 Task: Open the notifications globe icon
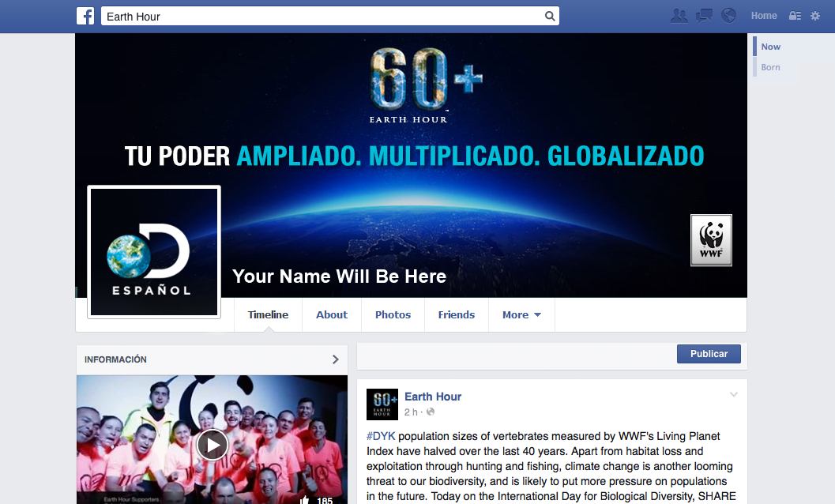(x=728, y=16)
